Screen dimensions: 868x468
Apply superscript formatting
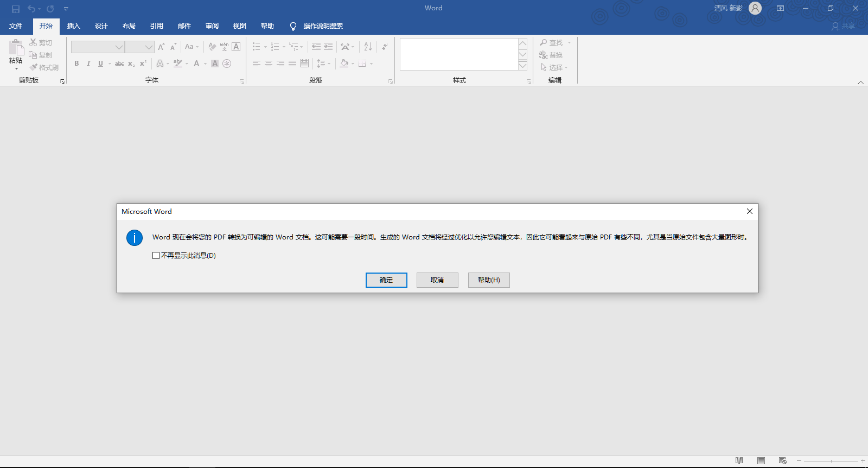pyautogui.click(x=143, y=64)
